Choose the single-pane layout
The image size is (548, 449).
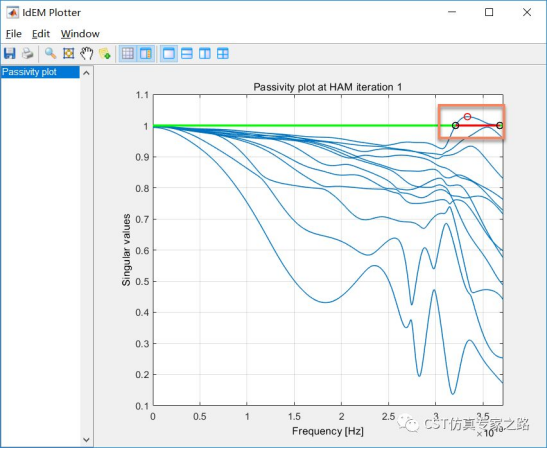pos(169,54)
